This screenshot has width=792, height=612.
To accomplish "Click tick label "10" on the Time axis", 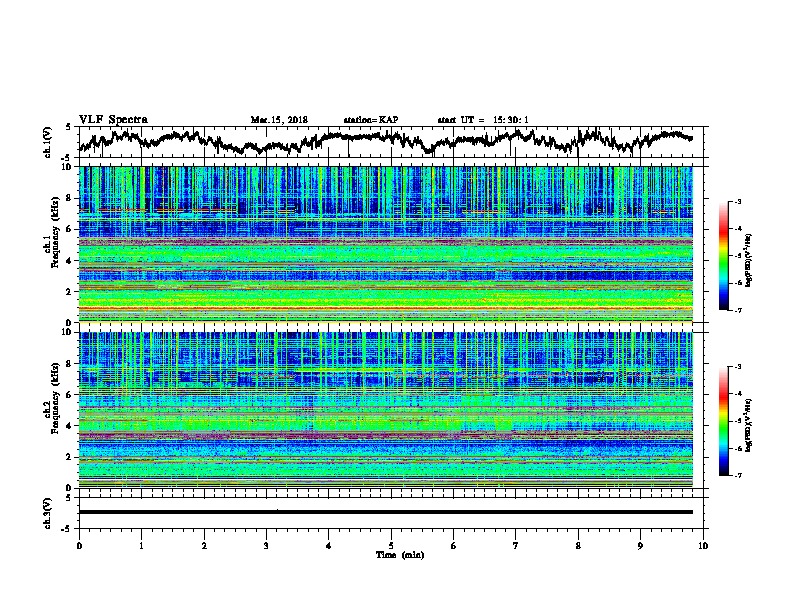I will pos(703,546).
